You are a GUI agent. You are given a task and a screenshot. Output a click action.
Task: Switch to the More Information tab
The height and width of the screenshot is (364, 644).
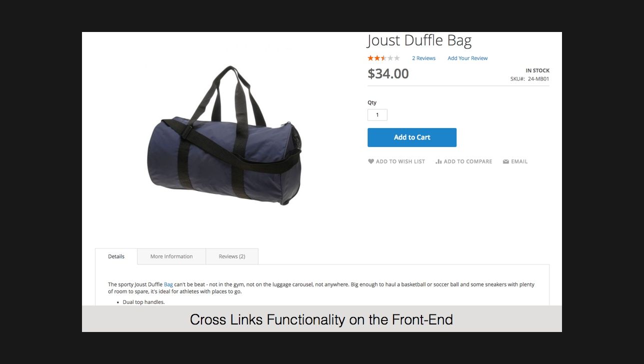pyautogui.click(x=171, y=256)
